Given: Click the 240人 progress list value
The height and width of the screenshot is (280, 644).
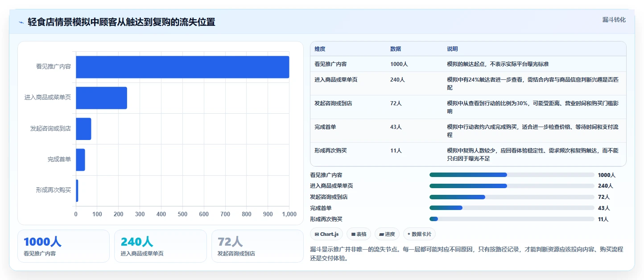Looking at the screenshot, I should click(605, 186).
